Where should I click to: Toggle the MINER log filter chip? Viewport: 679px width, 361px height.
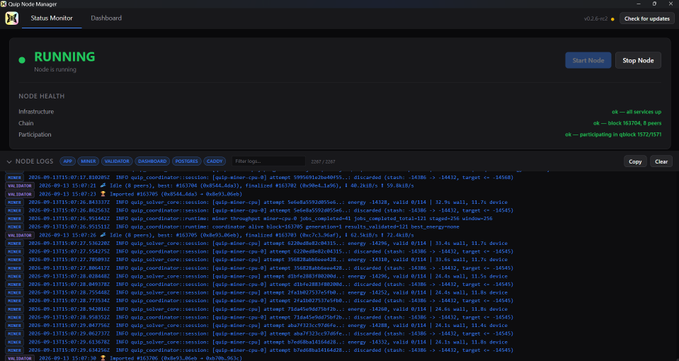point(88,161)
